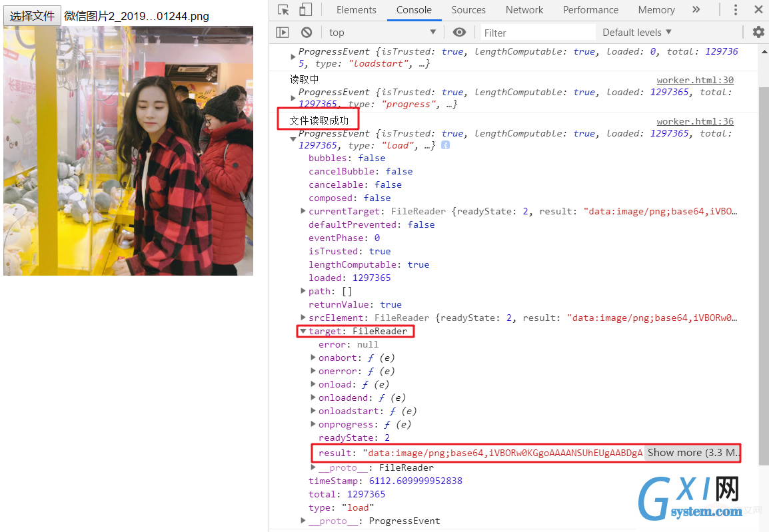Collapse the load ProgressEvent entry
This screenshot has width=769, height=532.
tap(293, 139)
